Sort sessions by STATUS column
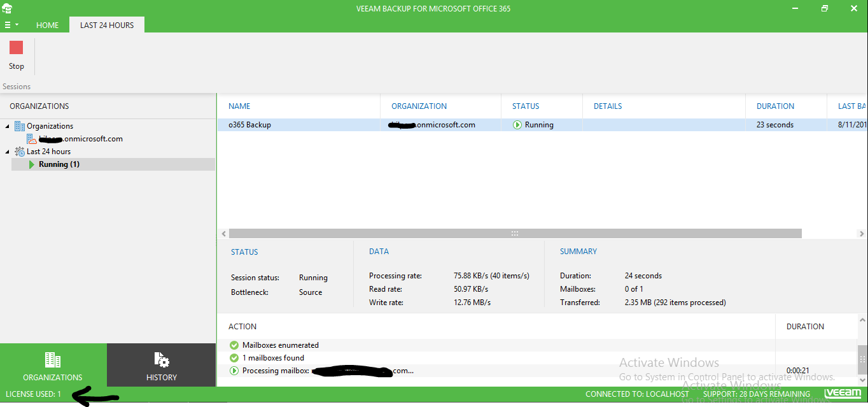Image resolution: width=868 pixels, height=407 pixels. coord(526,106)
